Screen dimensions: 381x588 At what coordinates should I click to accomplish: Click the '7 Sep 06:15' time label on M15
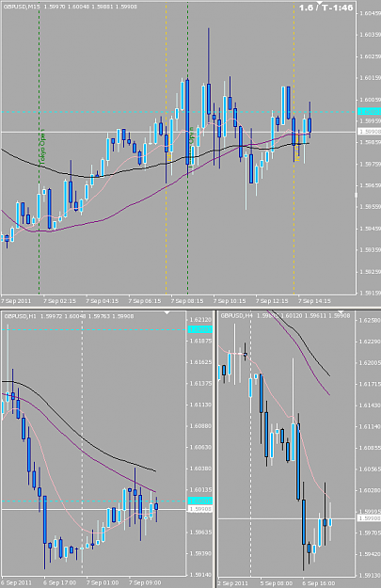tap(145, 301)
